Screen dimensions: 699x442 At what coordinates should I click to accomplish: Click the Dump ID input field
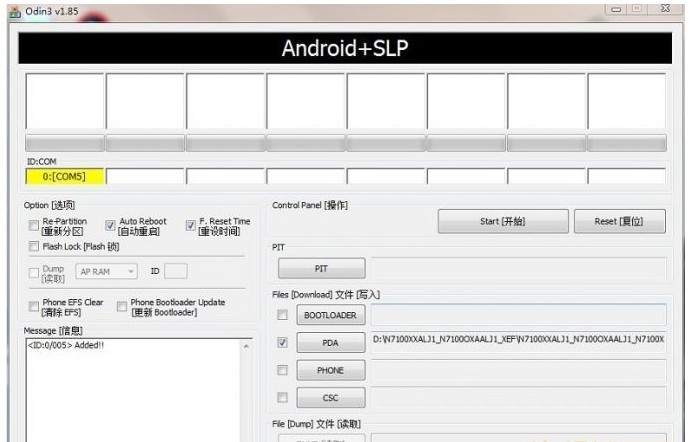point(176,271)
